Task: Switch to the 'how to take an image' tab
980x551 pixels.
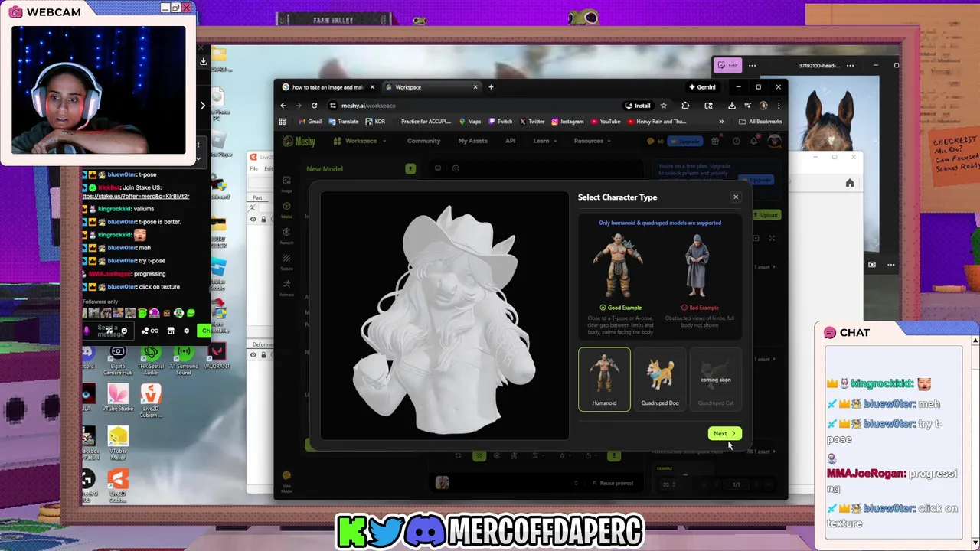Action: [328, 87]
